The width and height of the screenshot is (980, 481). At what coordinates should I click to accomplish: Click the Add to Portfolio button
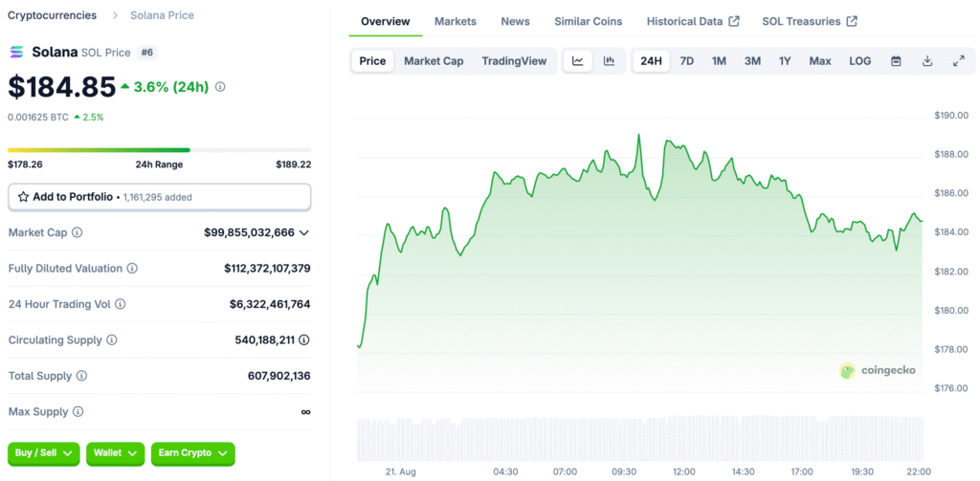point(160,197)
